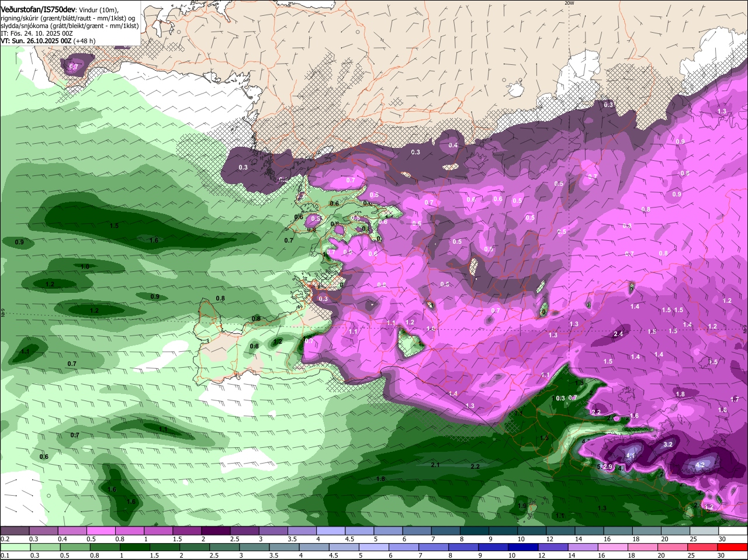Select the valid time "VT: Sun. 26.10.2025 00Z"
Image resolution: width=748 pixels, height=560 pixels.
point(36,41)
